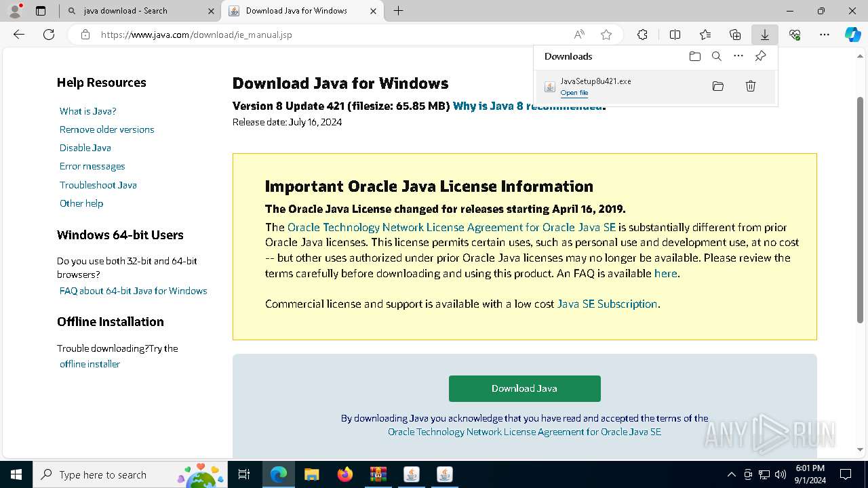This screenshot has width=868, height=488.
Task: Open the Extensions puzzle icon
Action: point(642,35)
